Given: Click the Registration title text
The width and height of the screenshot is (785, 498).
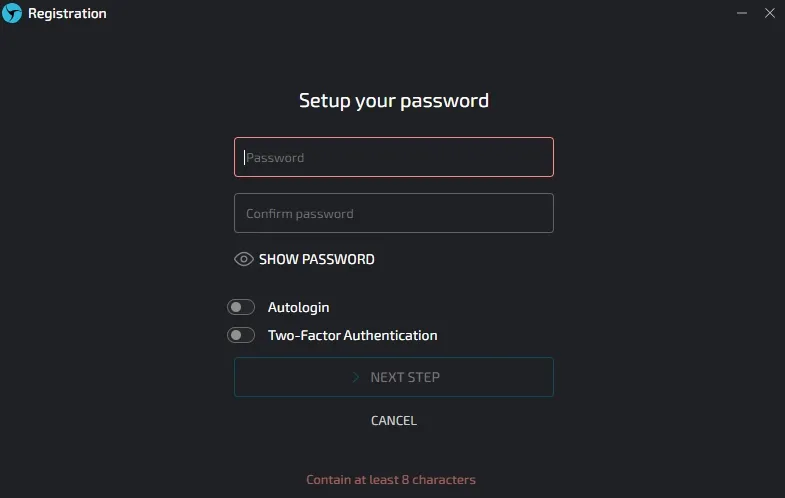Looking at the screenshot, I should click(x=67, y=14).
